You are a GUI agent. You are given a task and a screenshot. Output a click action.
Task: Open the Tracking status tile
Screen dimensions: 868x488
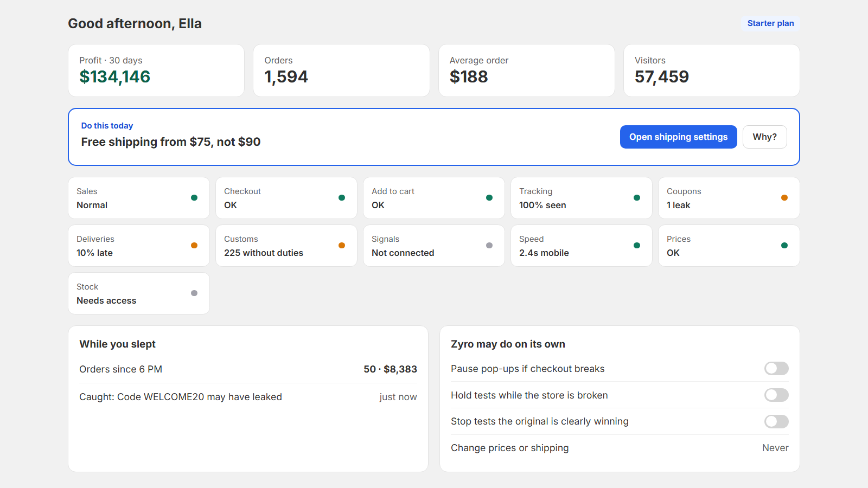582,198
